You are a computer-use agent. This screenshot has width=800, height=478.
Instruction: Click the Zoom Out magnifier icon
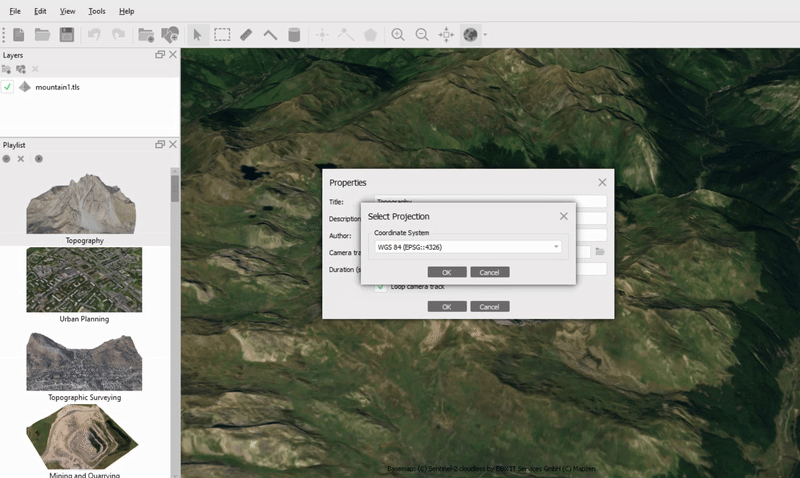click(x=422, y=34)
